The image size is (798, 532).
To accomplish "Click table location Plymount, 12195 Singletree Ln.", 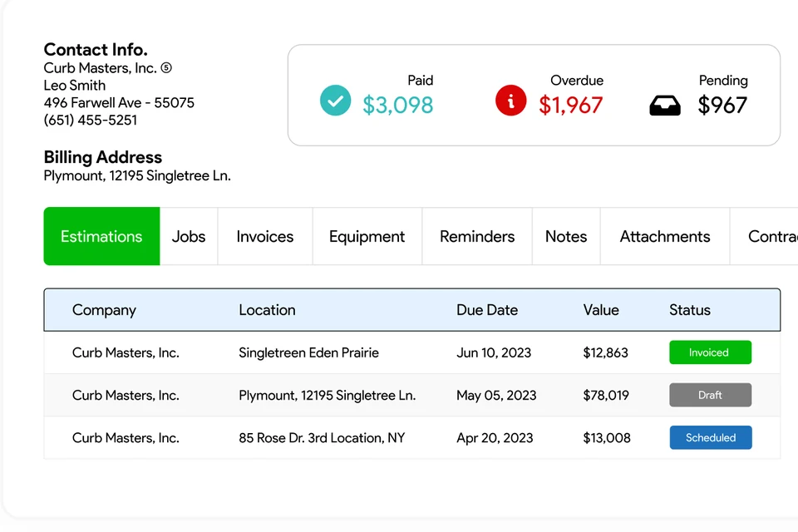I will tap(328, 396).
